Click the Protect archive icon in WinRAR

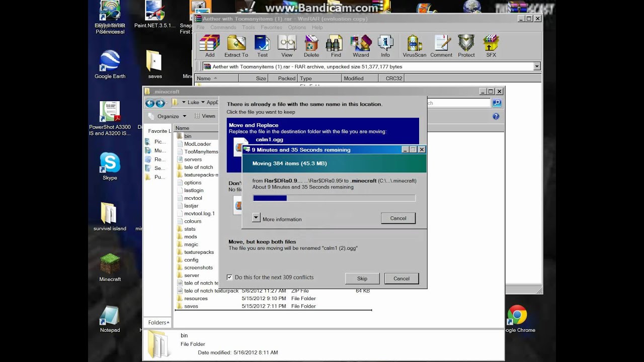pyautogui.click(x=466, y=46)
